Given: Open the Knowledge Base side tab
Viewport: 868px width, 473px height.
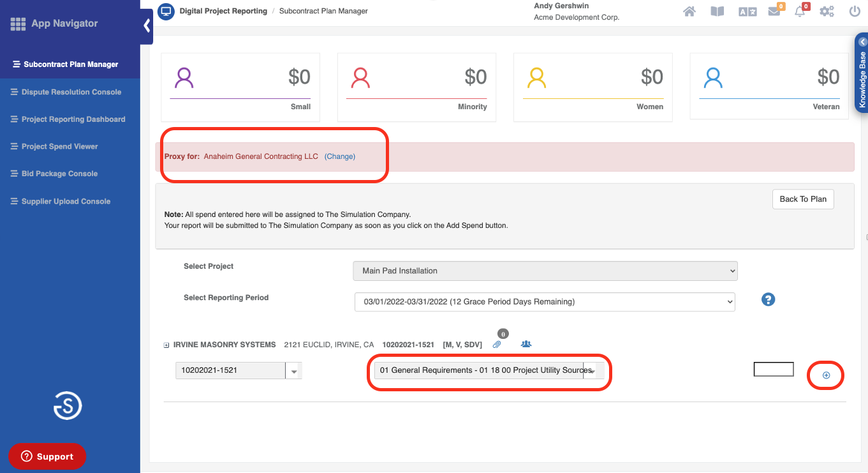Looking at the screenshot, I should pyautogui.click(x=862, y=73).
